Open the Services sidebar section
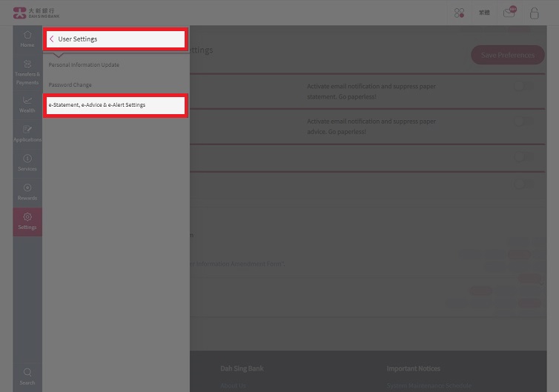This screenshot has width=559, height=392. pyautogui.click(x=27, y=163)
